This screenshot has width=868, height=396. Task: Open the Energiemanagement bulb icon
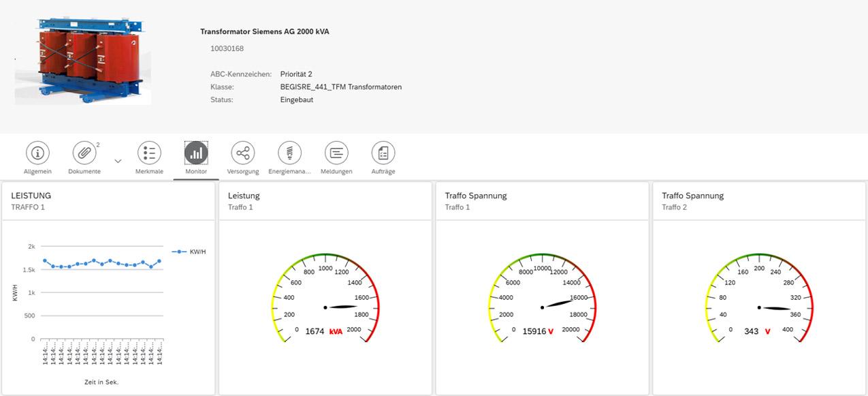click(289, 153)
